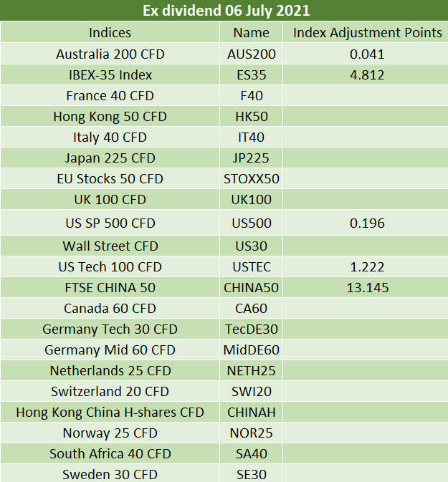Click the CHINA50 value 13.145

click(x=367, y=288)
